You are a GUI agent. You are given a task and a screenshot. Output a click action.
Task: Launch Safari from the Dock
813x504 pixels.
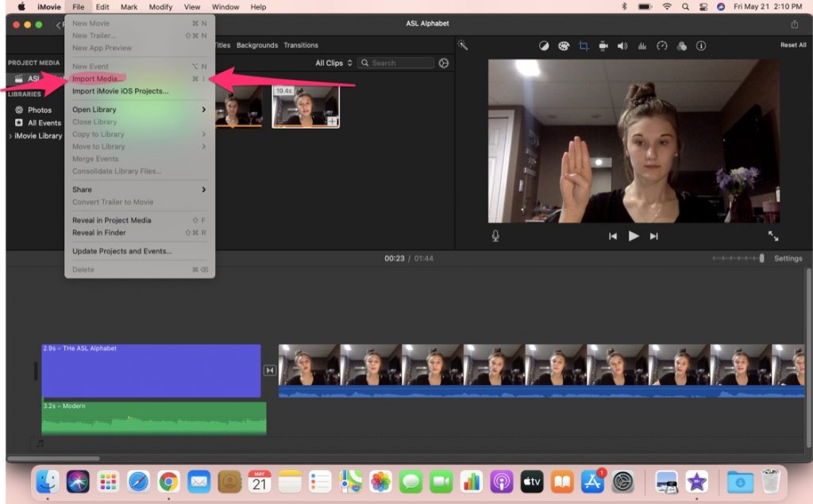click(x=138, y=482)
